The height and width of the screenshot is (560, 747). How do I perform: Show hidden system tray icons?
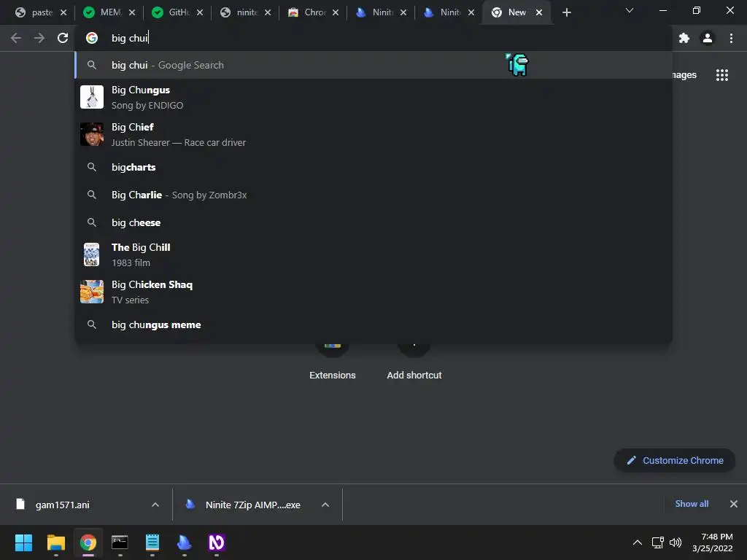tap(637, 542)
